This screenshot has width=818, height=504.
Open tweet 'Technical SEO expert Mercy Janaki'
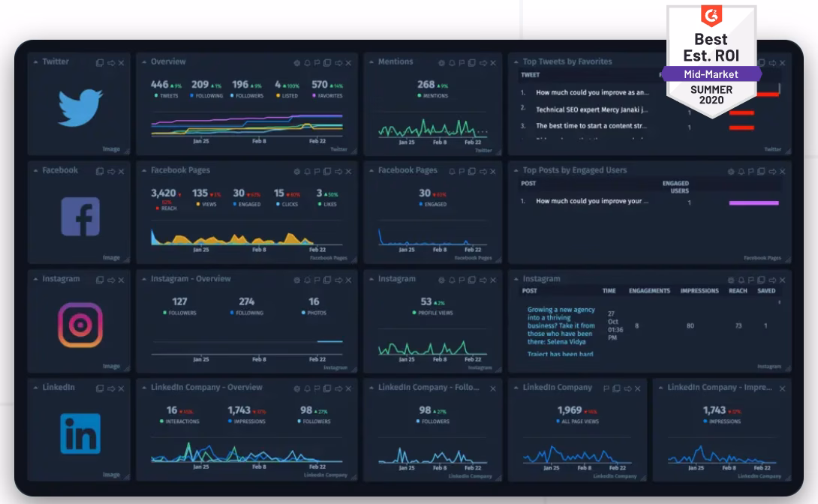click(591, 109)
